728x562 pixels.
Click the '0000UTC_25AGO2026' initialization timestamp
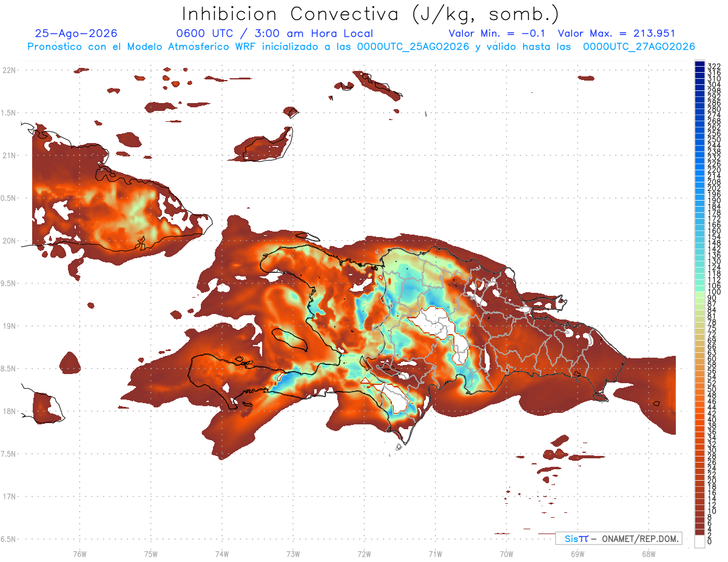pos(413,47)
